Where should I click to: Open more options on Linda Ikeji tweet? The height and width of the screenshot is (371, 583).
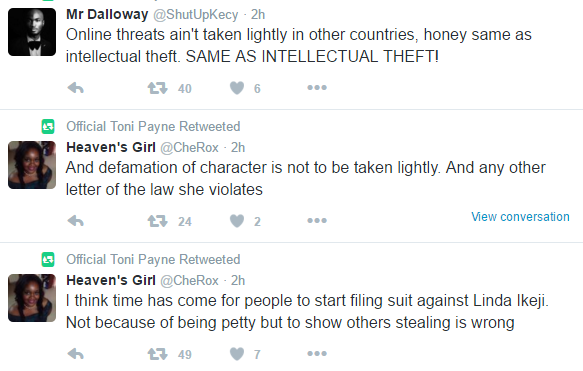point(317,353)
